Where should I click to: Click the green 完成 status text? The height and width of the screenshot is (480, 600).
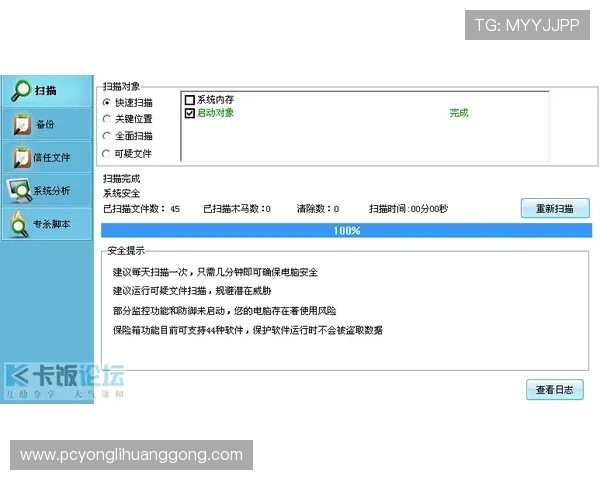459,113
